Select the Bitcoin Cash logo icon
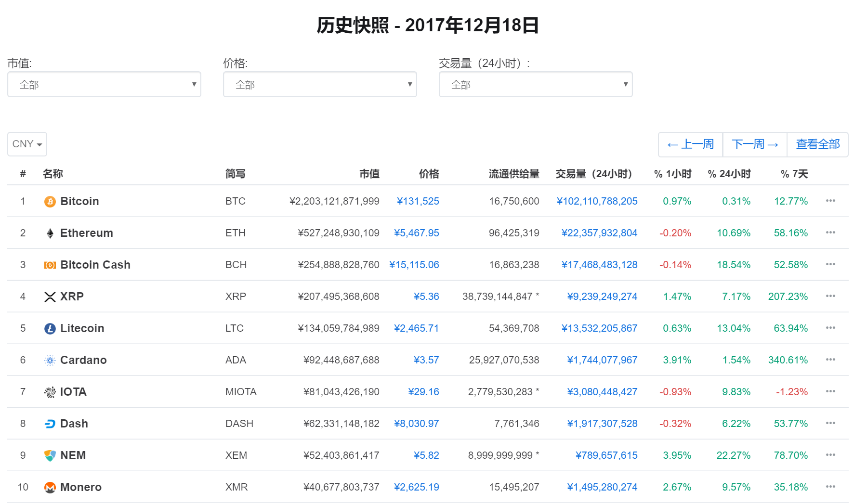The height and width of the screenshot is (504, 854). [x=50, y=265]
